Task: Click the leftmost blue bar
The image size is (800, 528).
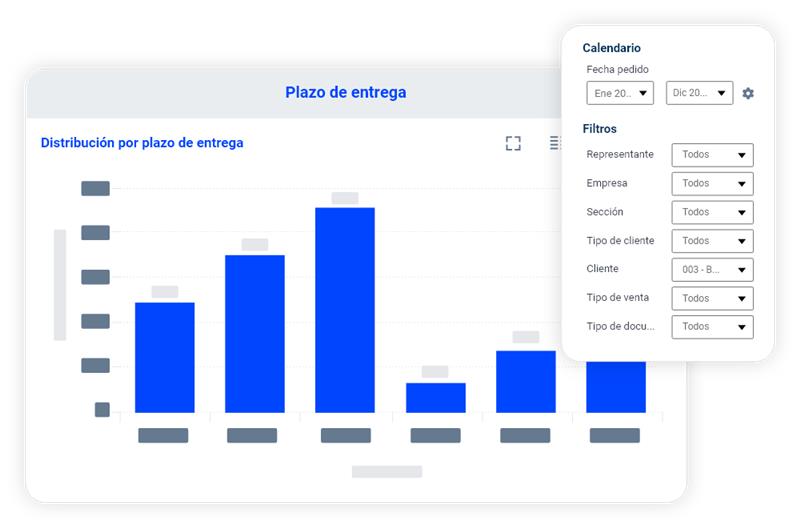Action: click(x=165, y=357)
